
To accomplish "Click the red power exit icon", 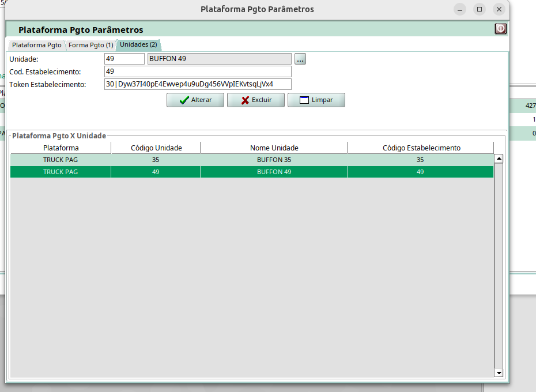I will [500, 29].
